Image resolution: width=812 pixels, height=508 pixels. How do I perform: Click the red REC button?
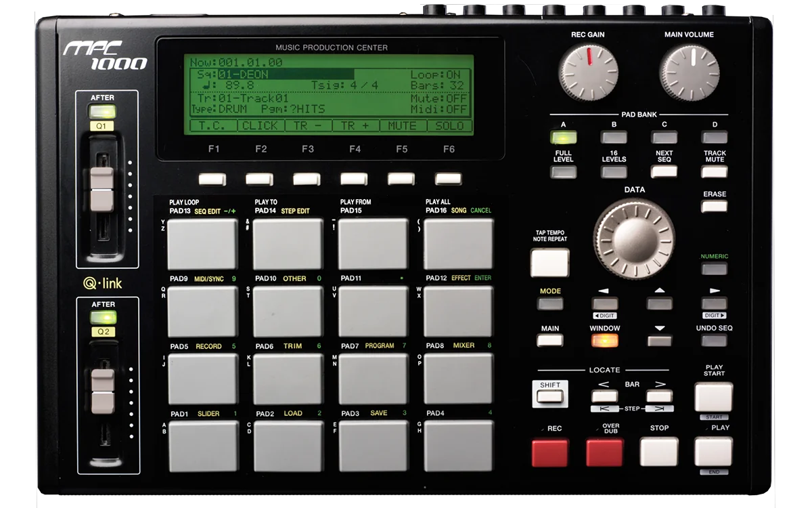[550, 452]
